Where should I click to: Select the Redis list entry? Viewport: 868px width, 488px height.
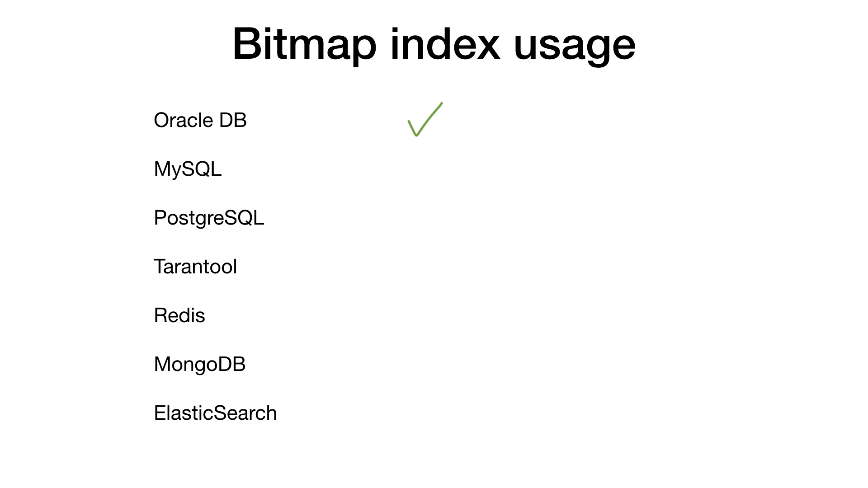click(179, 315)
